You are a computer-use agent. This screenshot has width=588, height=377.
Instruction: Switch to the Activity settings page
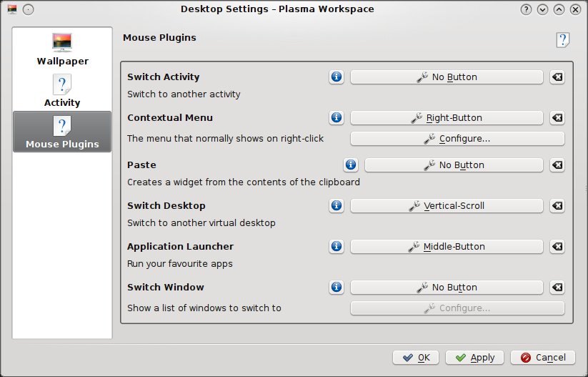(63, 91)
